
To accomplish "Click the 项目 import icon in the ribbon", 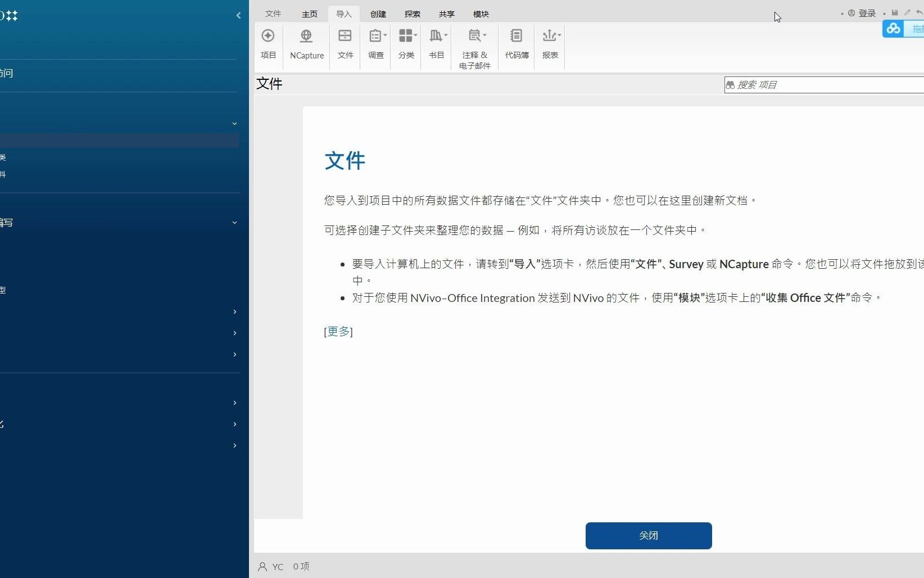I will tap(269, 44).
